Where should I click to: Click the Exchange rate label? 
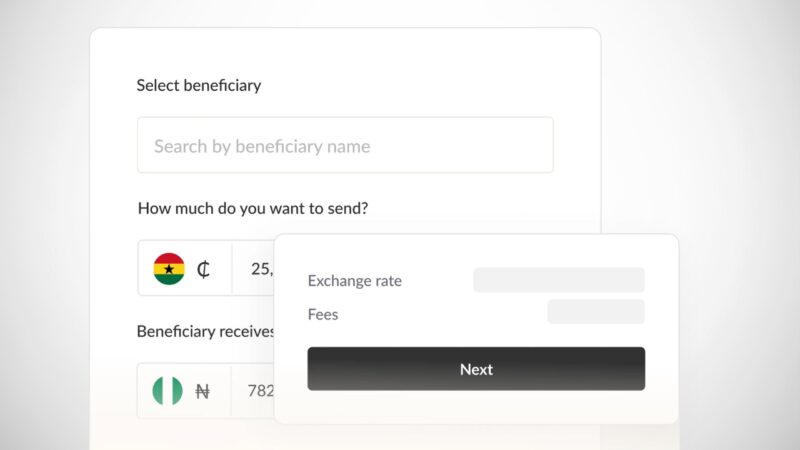coord(355,281)
